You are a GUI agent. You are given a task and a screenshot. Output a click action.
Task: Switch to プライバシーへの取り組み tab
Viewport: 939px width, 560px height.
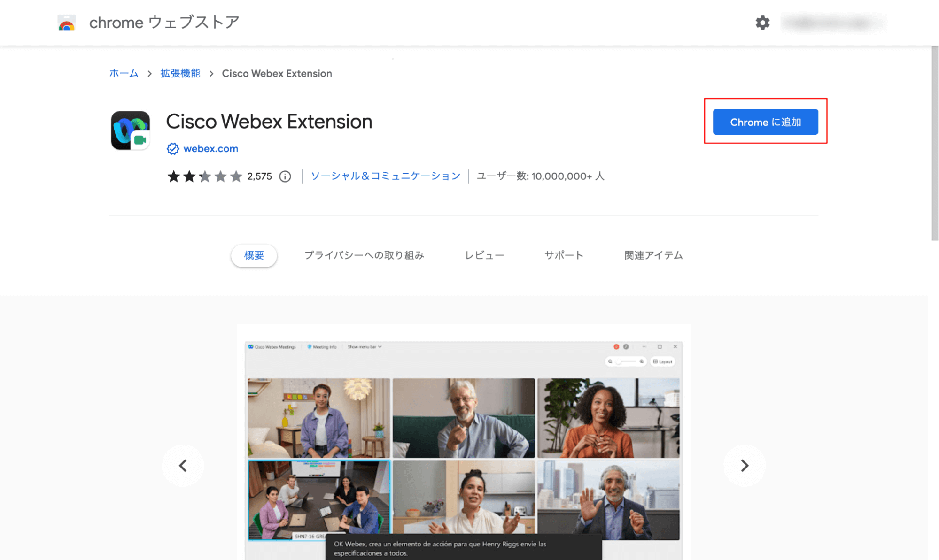pyautogui.click(x=364, y=255)
